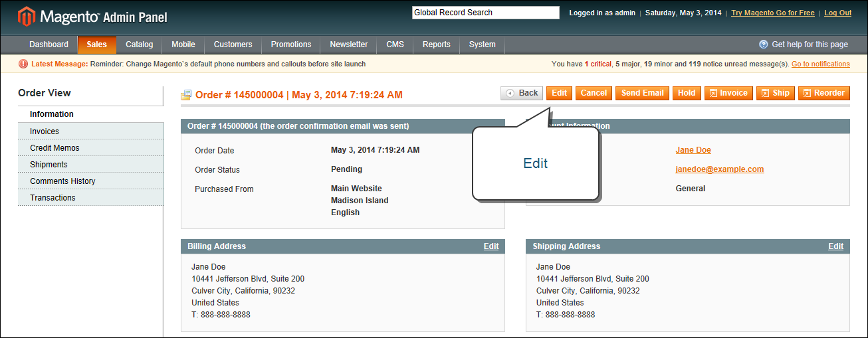Click the Reorder button

824,93
